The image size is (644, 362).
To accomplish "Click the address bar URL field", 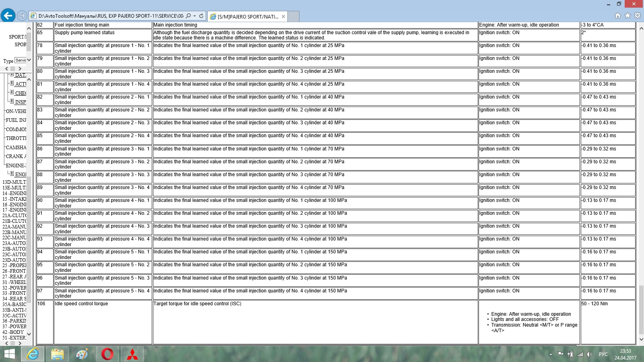I will [111, 16].
